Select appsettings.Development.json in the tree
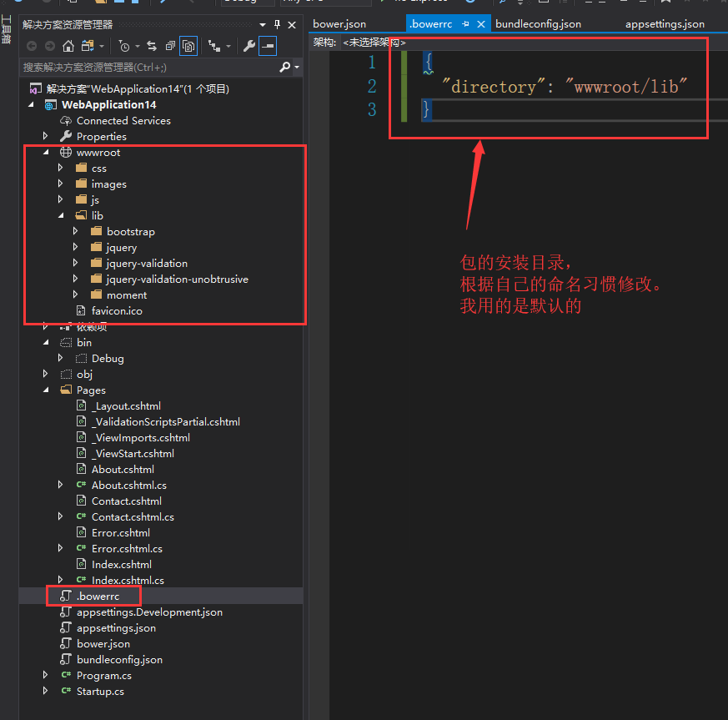 (149, 612)
